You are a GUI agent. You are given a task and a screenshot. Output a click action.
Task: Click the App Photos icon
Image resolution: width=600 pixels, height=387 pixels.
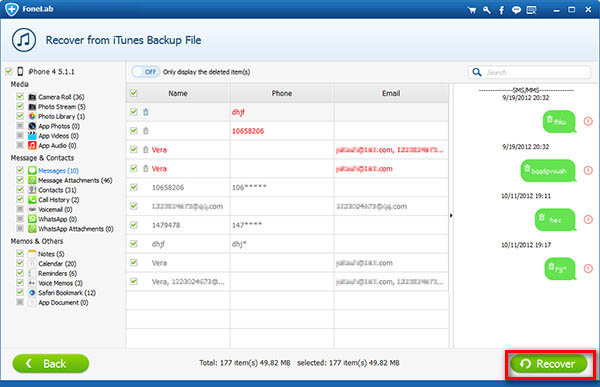(x=32, y=126)
